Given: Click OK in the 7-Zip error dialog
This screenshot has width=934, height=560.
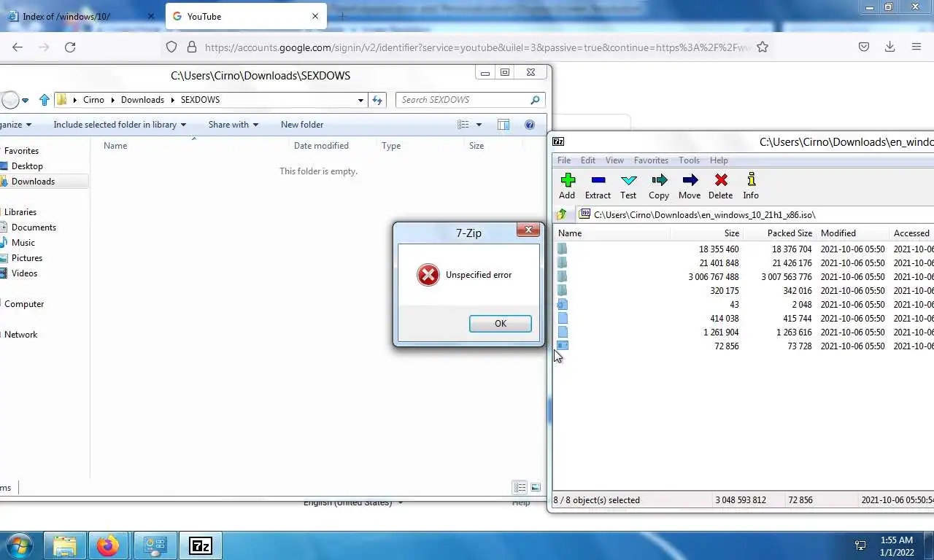Looking at the screenshot, I should tap(500, 324).
